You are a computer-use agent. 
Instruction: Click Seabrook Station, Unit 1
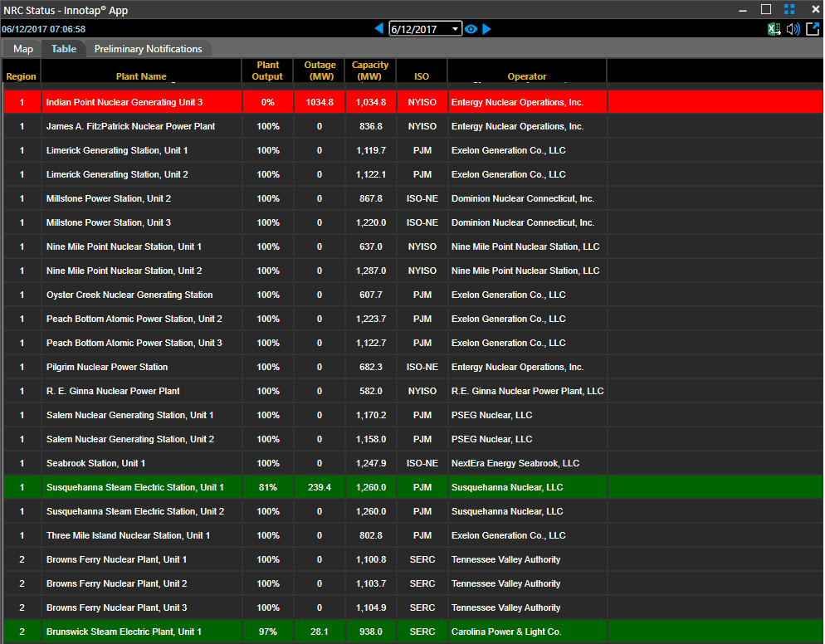(95, 464)
